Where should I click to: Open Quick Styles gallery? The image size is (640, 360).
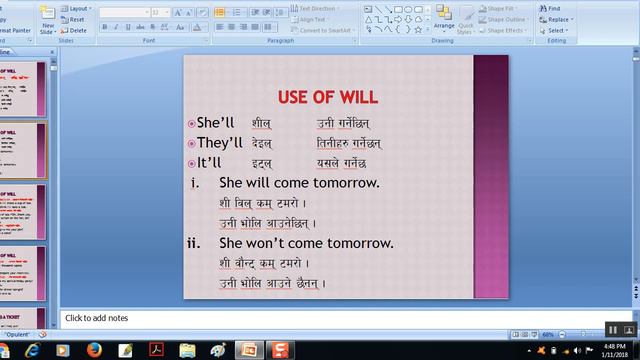pos(465,21)
